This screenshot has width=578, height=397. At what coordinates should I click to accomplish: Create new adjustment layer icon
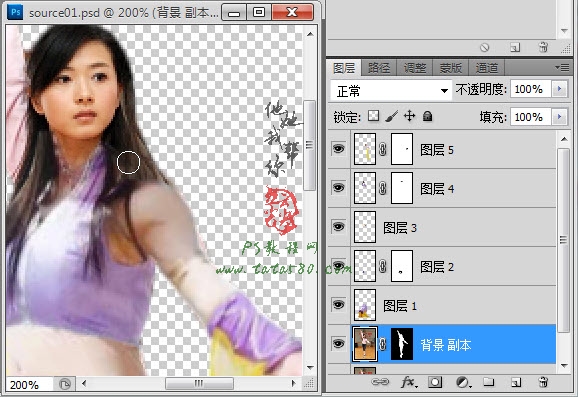tap(463, 382)
